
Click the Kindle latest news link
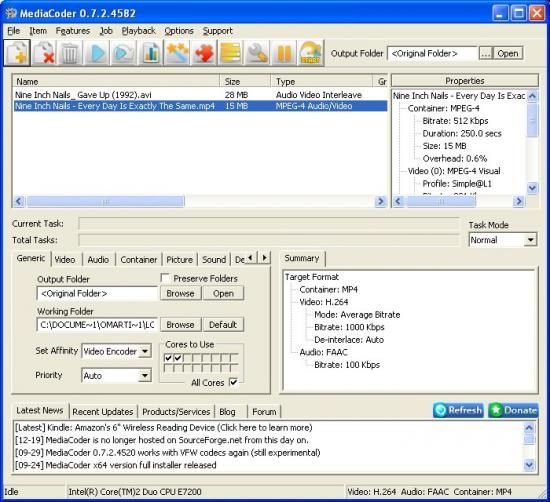pyautogui.click(x=163, y=428)
